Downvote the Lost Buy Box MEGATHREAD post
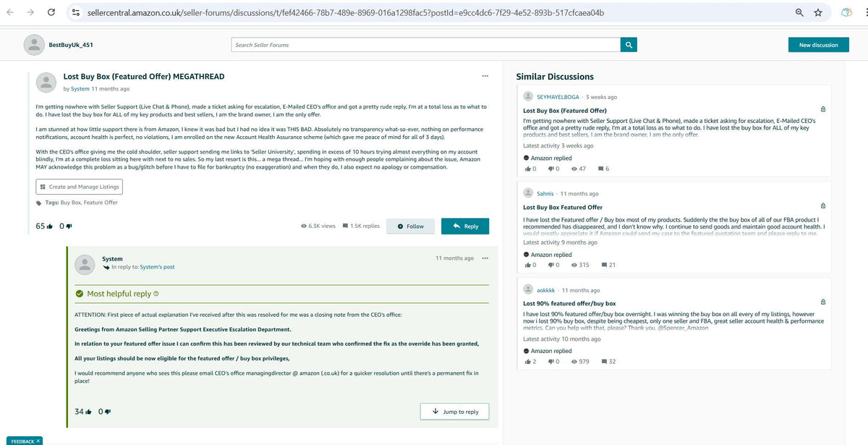 69,226
